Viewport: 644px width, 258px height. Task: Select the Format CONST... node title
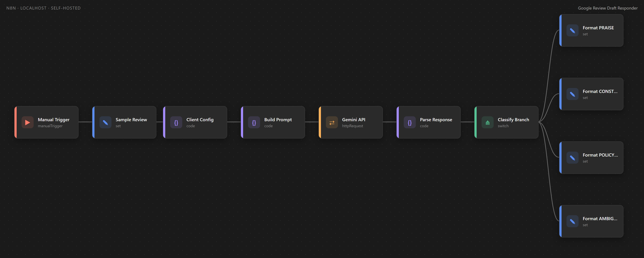600,91
